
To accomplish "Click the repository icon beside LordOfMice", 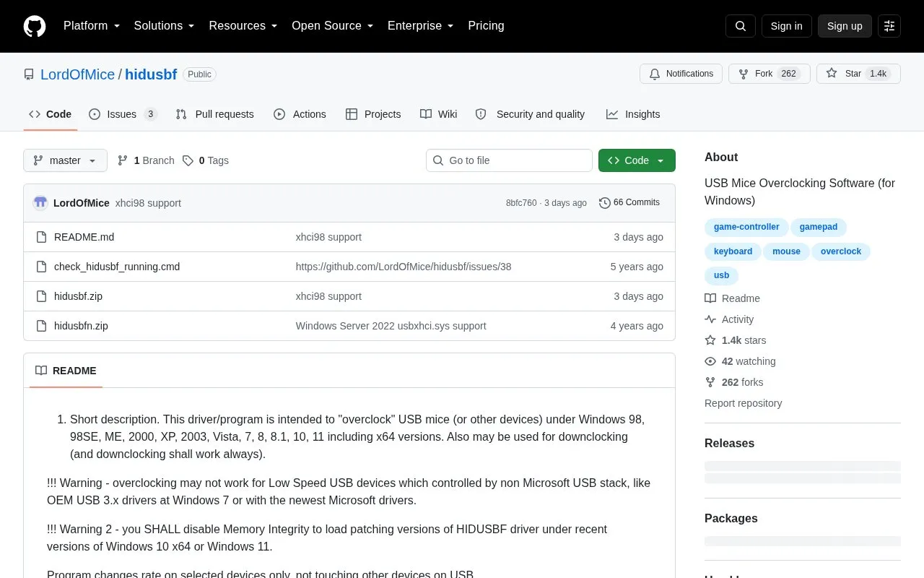I will pos(29,74).
